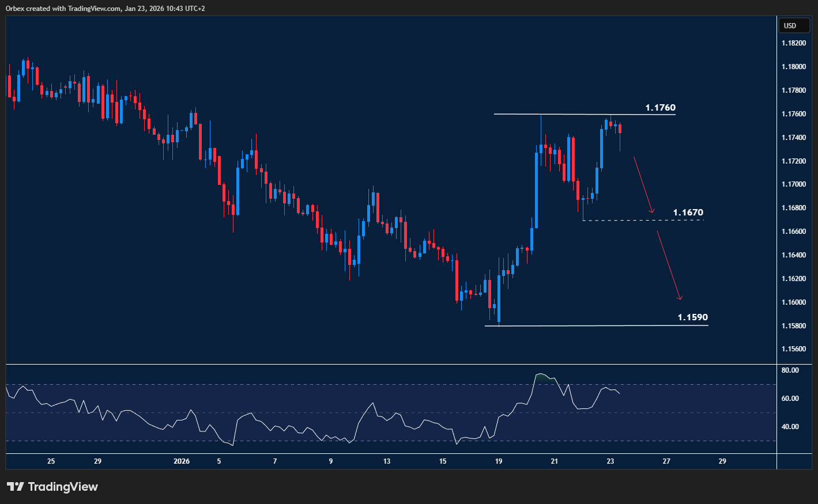The height and width of the screenshot is (504, 818).
Task: Select the 2026 label on time axis
Action: pos(182,461)
